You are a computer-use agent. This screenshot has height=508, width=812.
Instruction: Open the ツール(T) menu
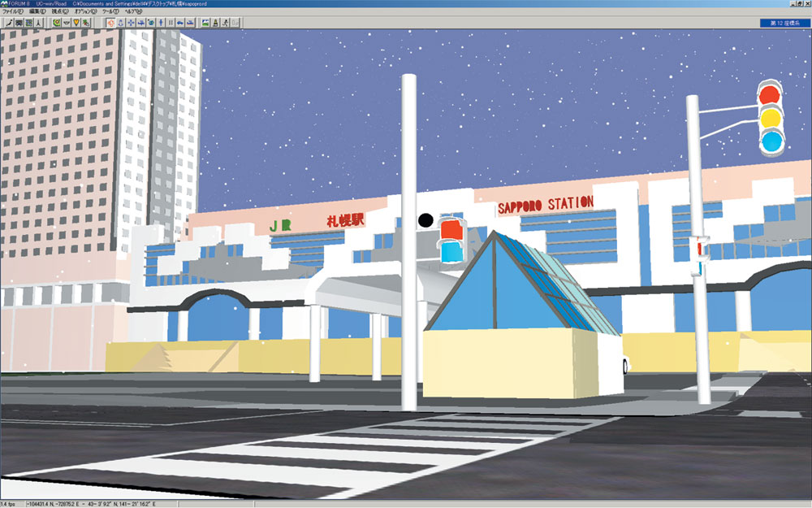(x=110, y=11)
